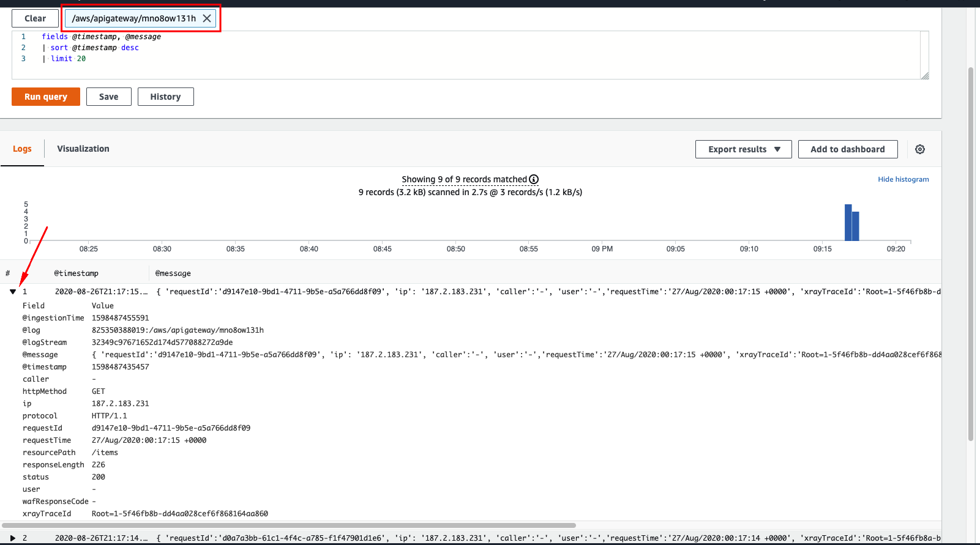This screenshot has height=545, width=980.
Task: Open the Export results dropdown
Action: [x=744, y=149]
